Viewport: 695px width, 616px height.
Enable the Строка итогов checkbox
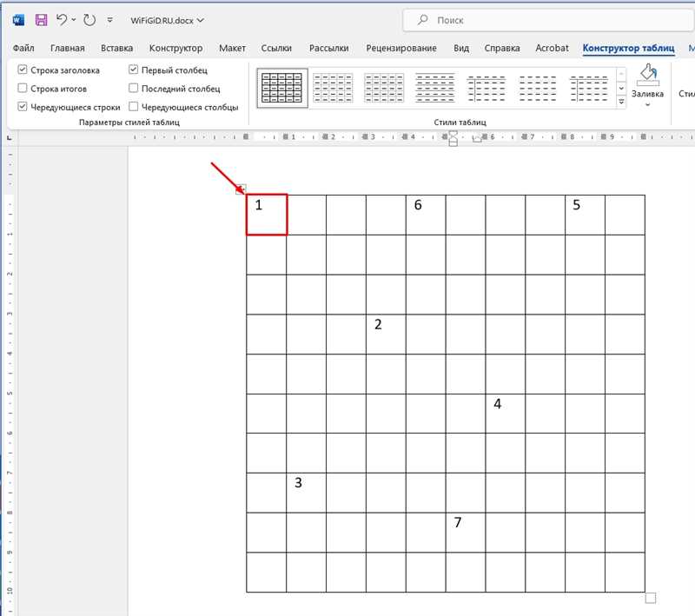pyautogui.click(x=23, y=89)
